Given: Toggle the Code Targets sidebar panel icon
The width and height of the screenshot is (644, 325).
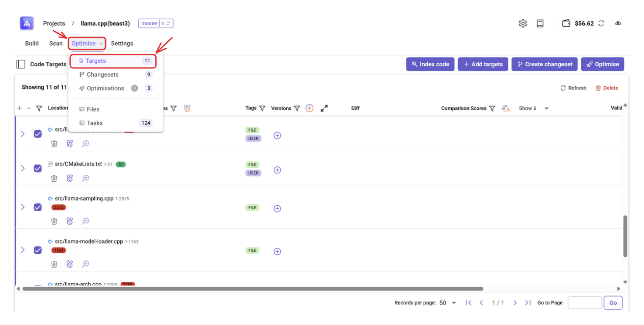Looking at the screenshot, I should 20,64.
